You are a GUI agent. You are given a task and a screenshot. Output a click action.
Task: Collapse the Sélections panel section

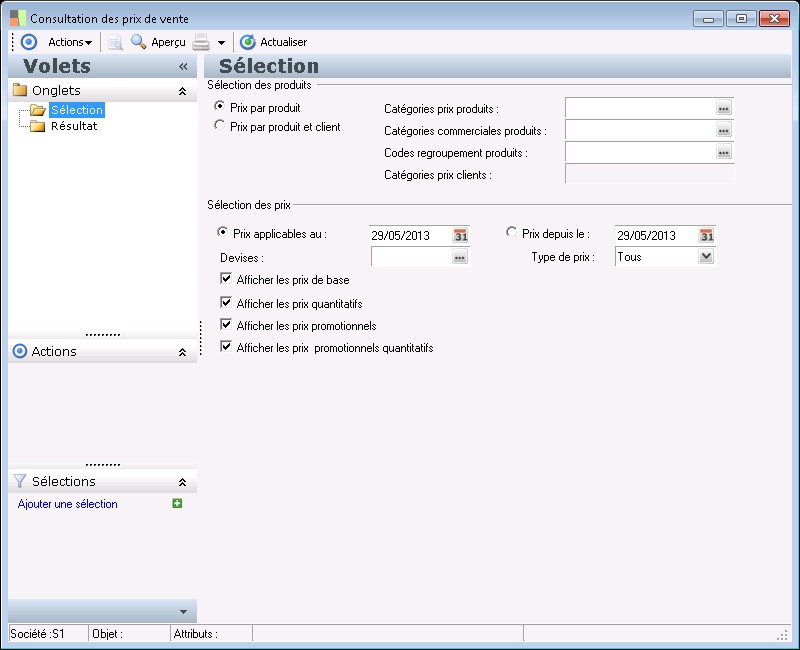(x=182, y=482)
